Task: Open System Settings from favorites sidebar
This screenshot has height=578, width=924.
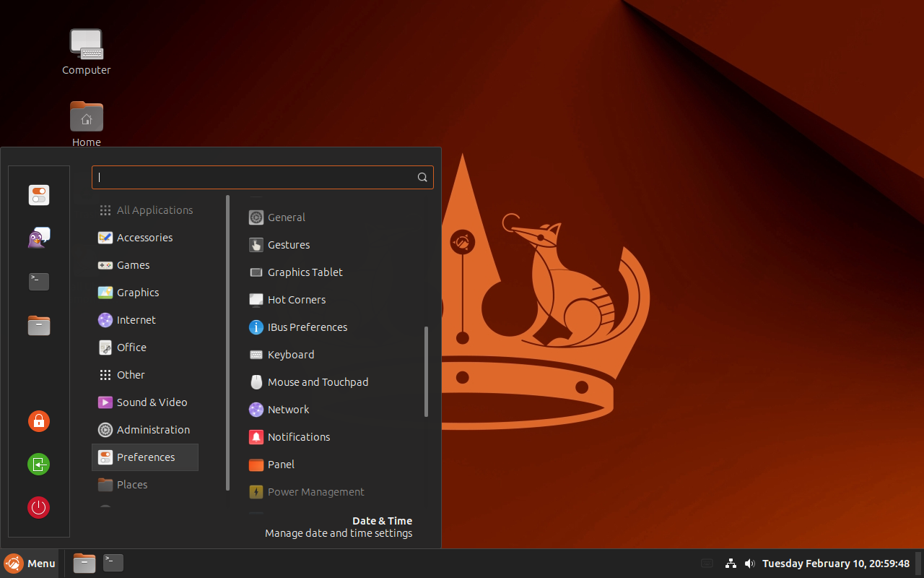Action: pos(39,195)
